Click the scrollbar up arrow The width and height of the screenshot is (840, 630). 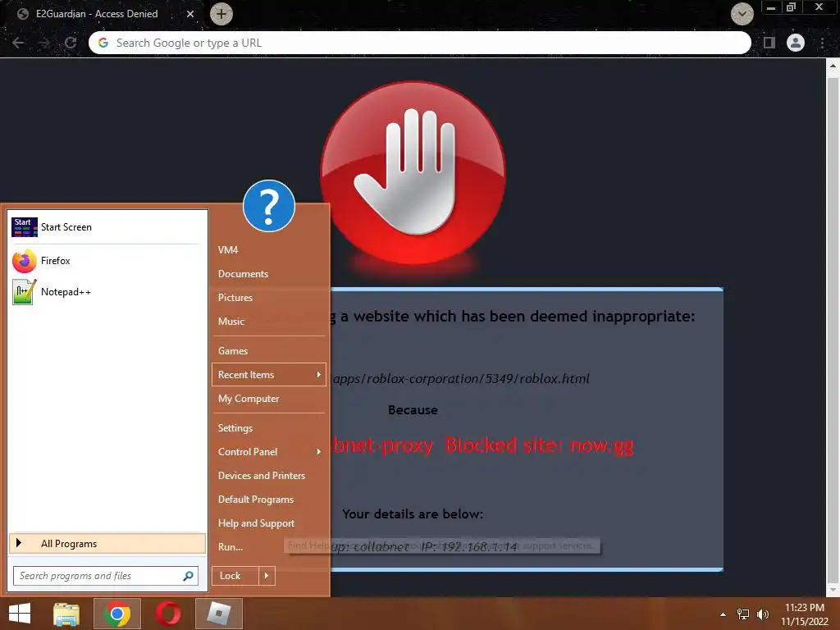pos(833,67)
